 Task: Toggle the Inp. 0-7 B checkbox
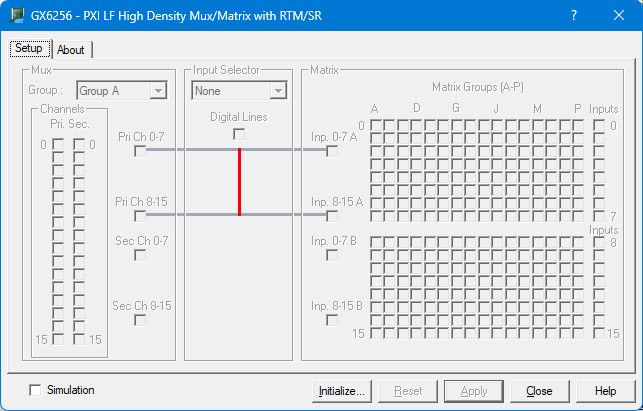click(333, 255)
